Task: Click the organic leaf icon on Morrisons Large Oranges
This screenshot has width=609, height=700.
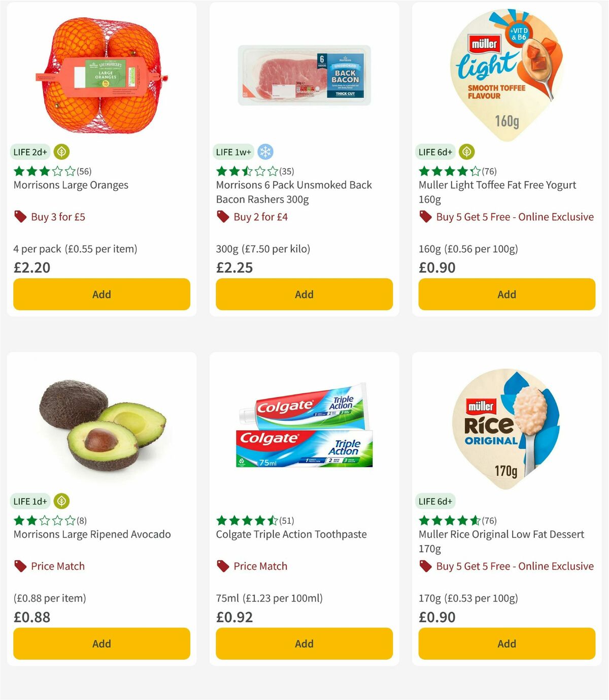Action: [61, 152]
